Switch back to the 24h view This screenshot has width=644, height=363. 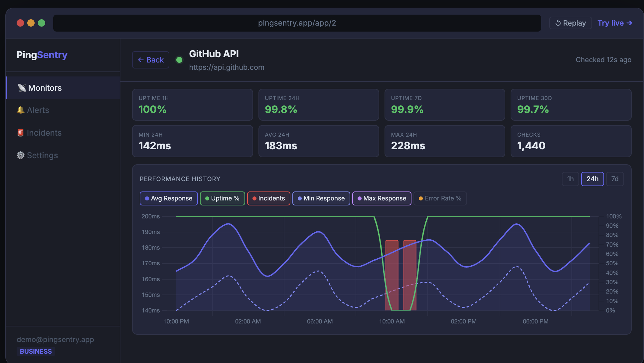point(592,179)
